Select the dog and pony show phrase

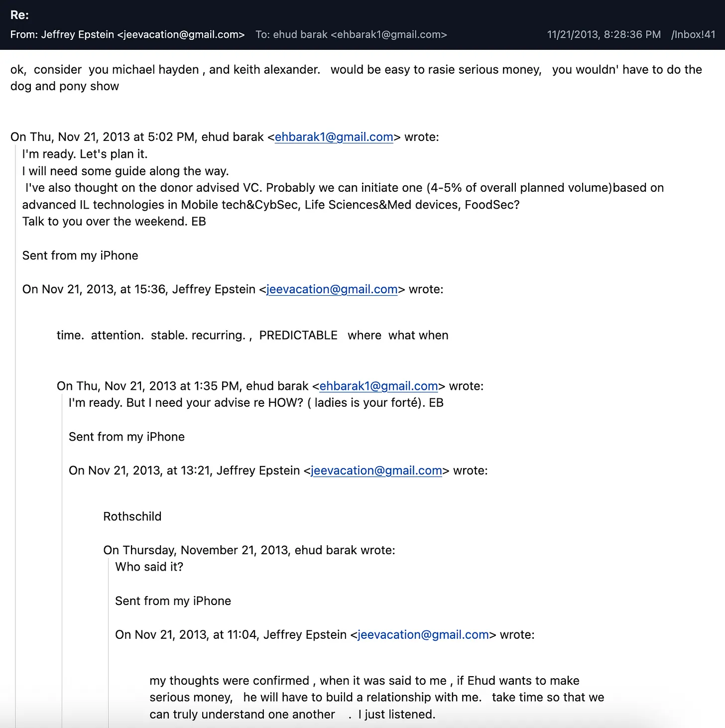(64, 86)
